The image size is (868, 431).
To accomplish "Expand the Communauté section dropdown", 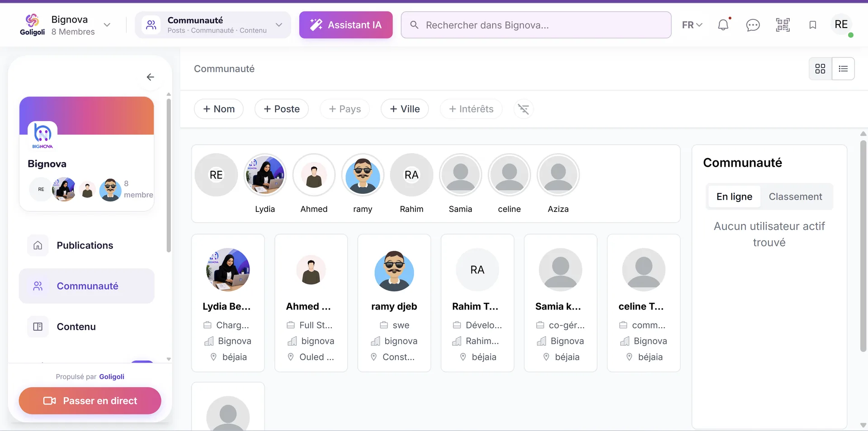I will pos(279,25).
